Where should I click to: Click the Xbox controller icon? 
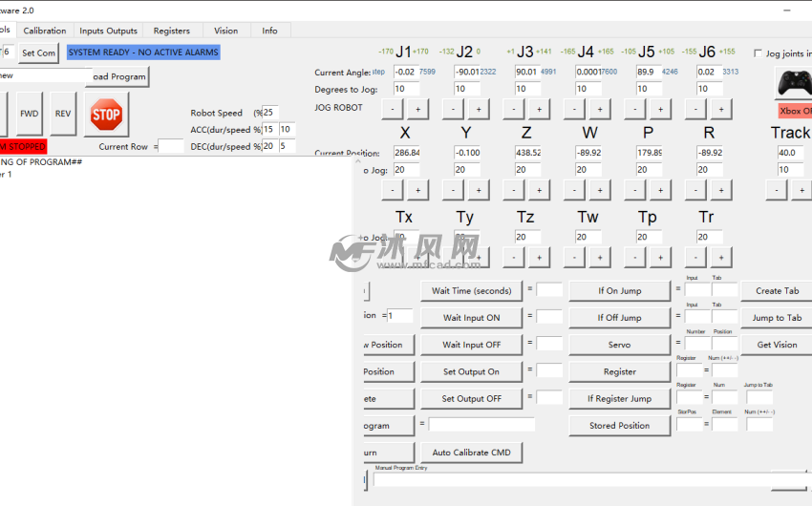coord(792,83)
